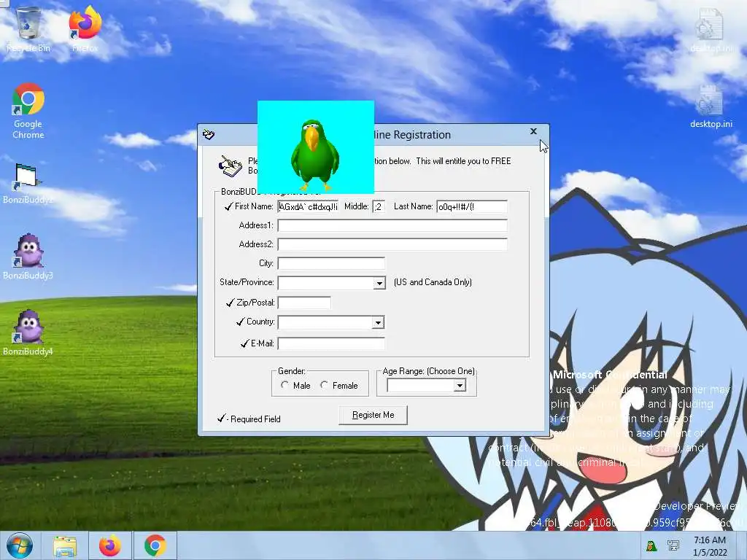Select the lower desktop.ini file icon

pos(711,106)
